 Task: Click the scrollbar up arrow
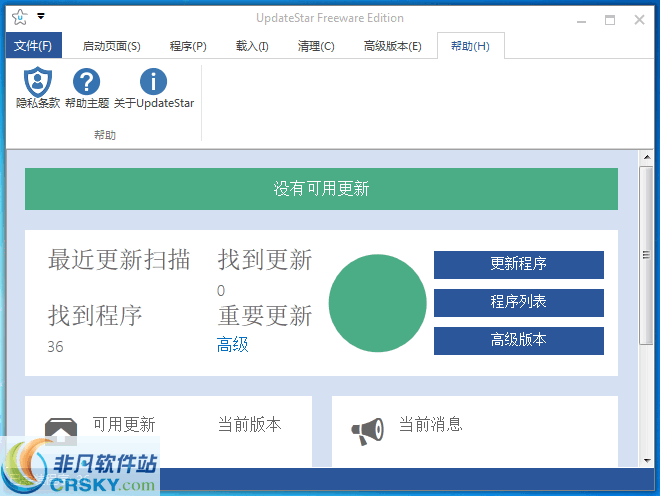tap(647, 157)
